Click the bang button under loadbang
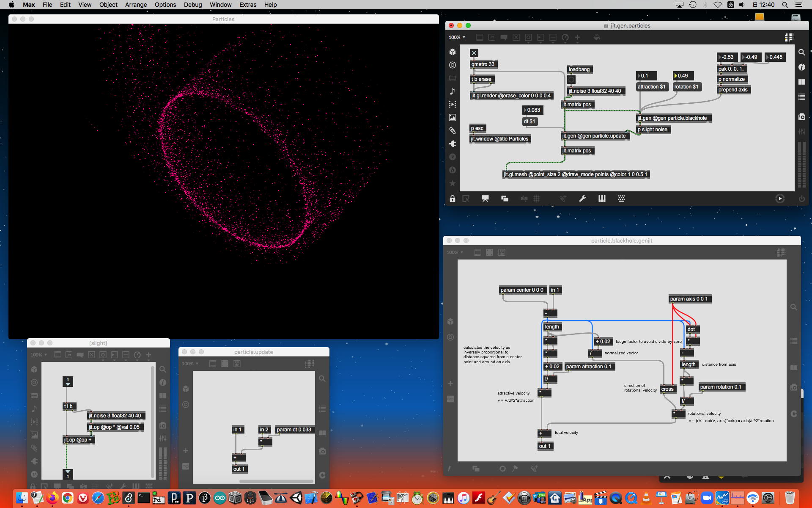The width and height of the screenshot is (812, 508). tap(571, 80)
